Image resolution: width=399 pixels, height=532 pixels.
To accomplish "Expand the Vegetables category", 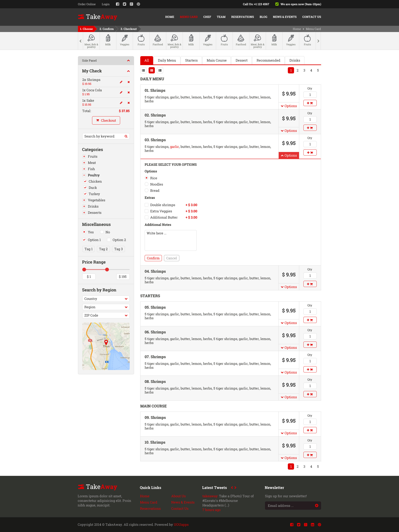I will click(84, 200).
